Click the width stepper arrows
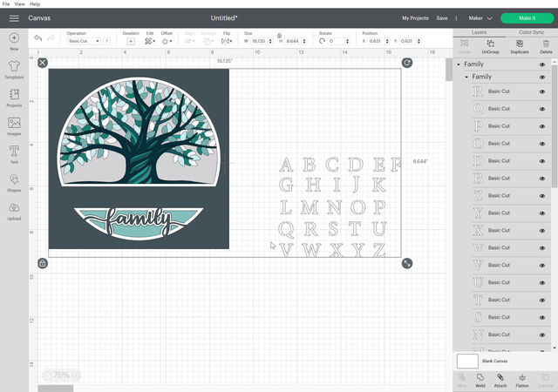558x392 pixels. click(270, 41)
